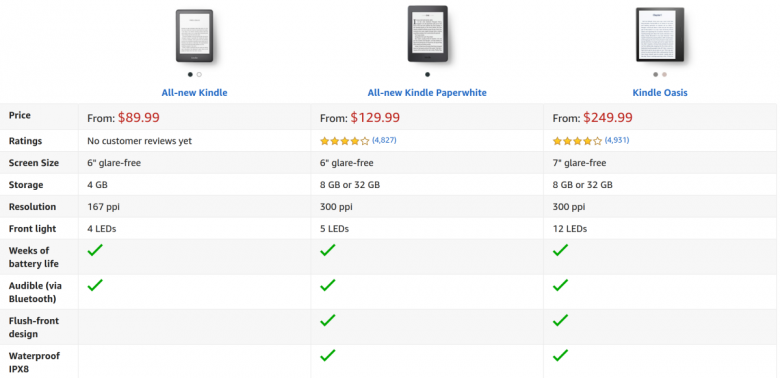
Task: Select the black color dot under All-new Kindle
Action: click(x=190, y=75)
